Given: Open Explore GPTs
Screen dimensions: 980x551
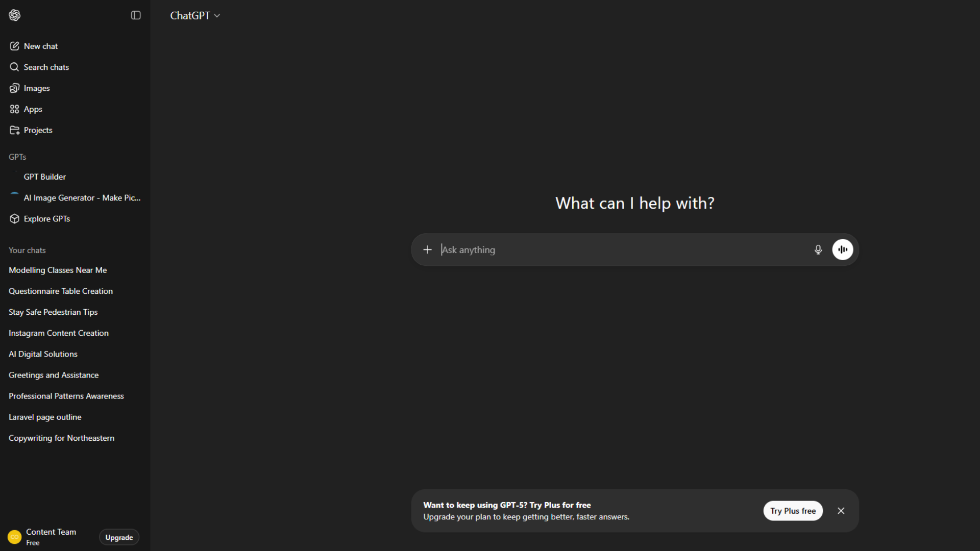Looking at the screenshot, I should 46,218.
